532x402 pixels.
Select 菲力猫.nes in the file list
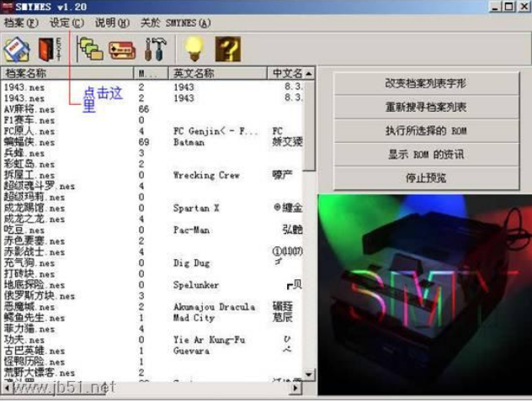29,329
